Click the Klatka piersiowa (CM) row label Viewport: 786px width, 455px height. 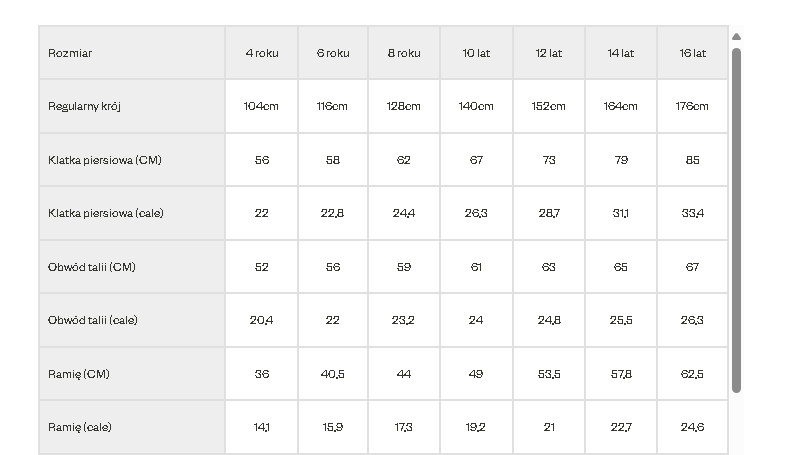pos(104,160)
